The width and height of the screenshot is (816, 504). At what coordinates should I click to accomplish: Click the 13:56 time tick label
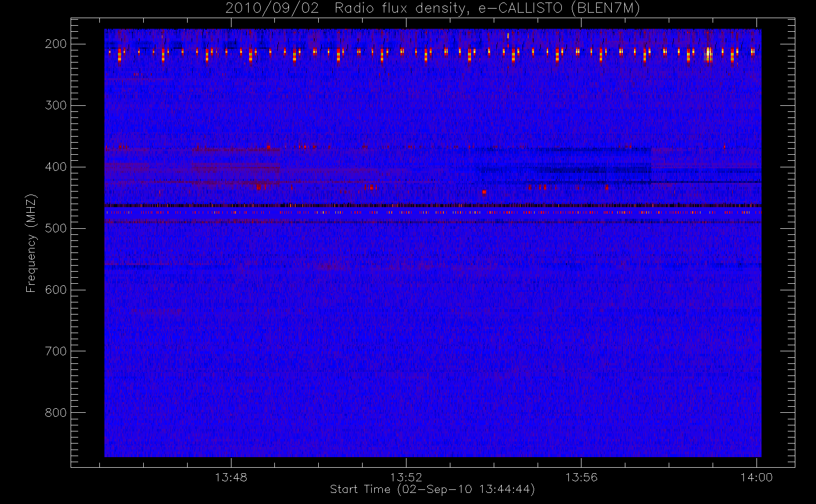tap(581, 477)
